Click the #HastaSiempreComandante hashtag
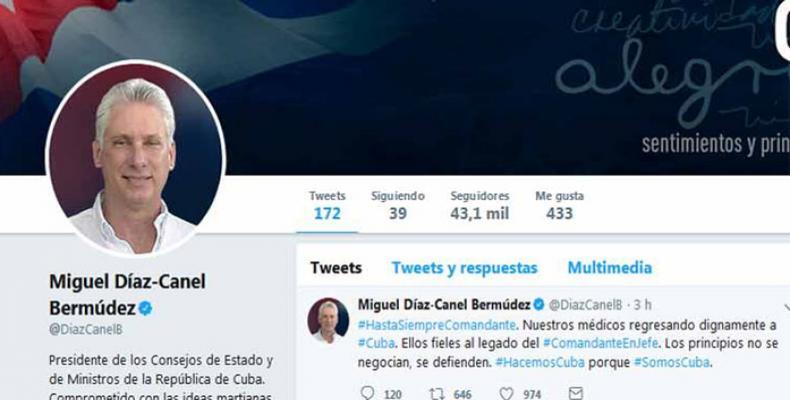790x400 pixels. coord(436,325)
